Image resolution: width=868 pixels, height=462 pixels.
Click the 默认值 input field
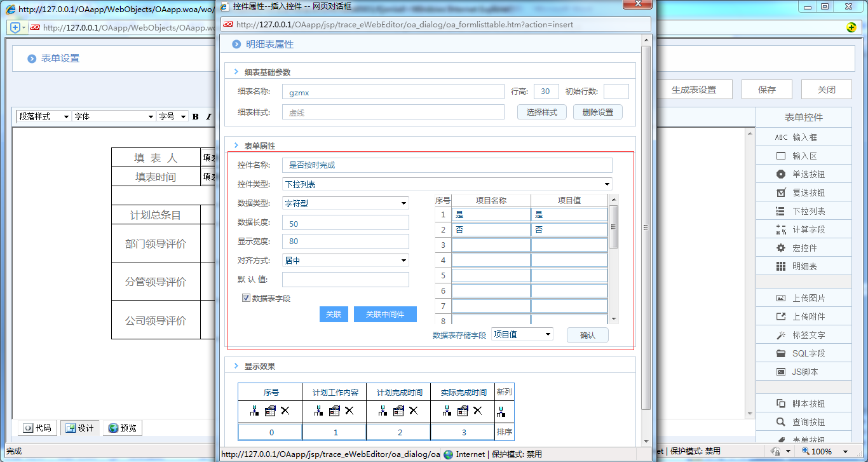(x=345, y=280)
